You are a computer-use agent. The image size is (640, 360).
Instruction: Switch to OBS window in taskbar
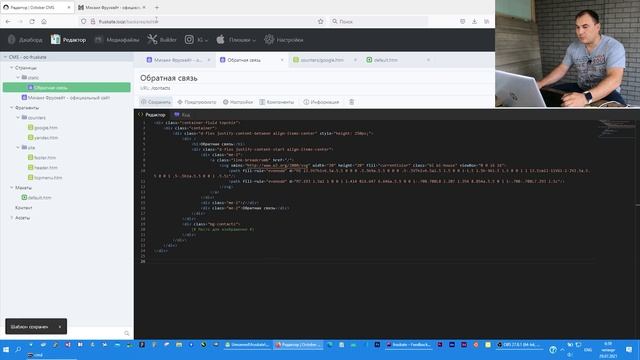tap(518, 345)
